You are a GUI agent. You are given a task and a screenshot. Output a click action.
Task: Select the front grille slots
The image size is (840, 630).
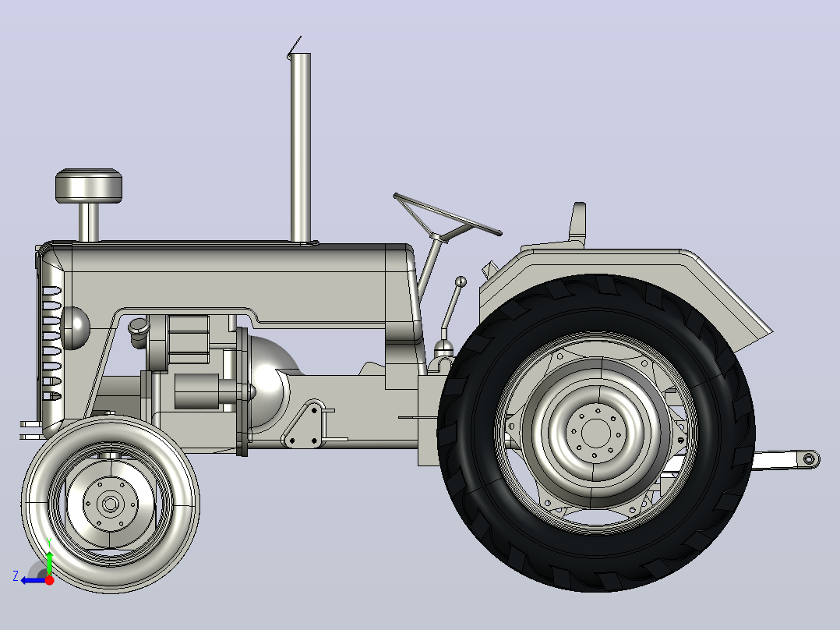coord(52,343)
